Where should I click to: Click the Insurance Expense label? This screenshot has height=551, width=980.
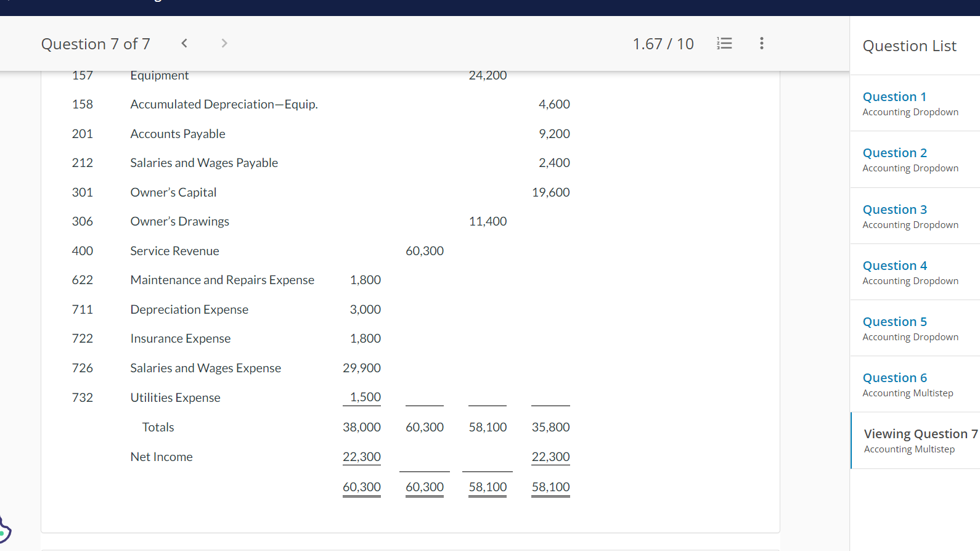coord(180,338)
